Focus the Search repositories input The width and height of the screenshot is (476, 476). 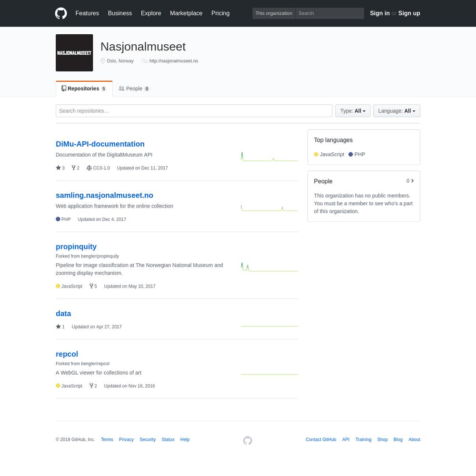click(x=194, y=111)
